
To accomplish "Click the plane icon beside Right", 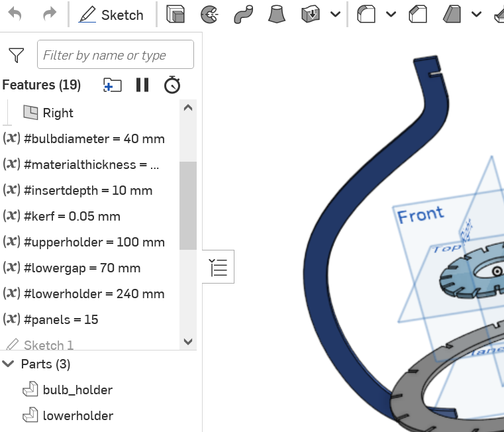I will [30, 113].
